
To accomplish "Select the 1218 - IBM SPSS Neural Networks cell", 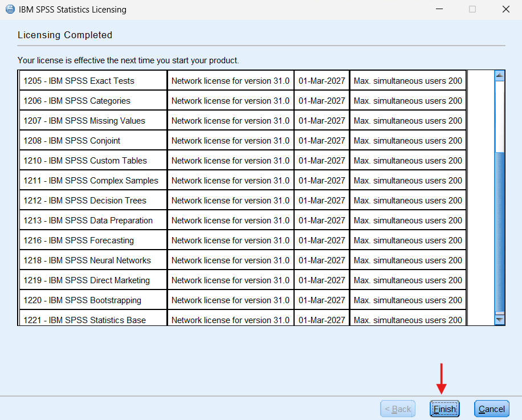I will point(93,260).
